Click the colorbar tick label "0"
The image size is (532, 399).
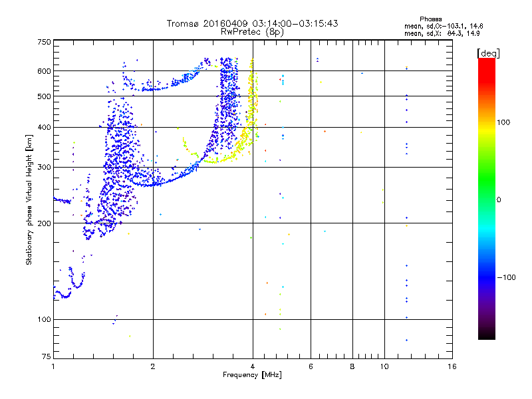coord(499,200)
